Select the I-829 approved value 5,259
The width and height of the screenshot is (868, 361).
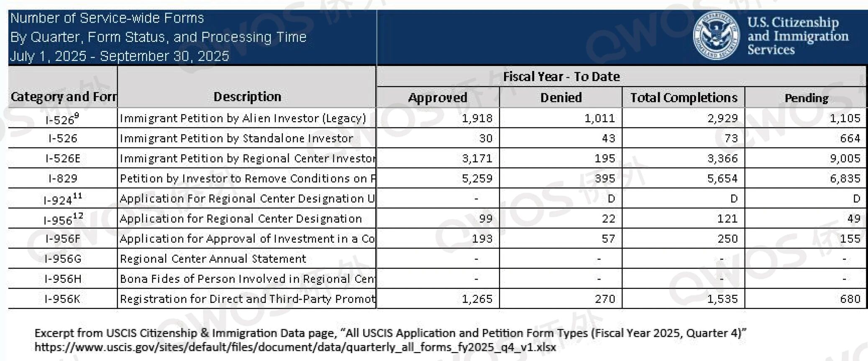coord(477,178)
